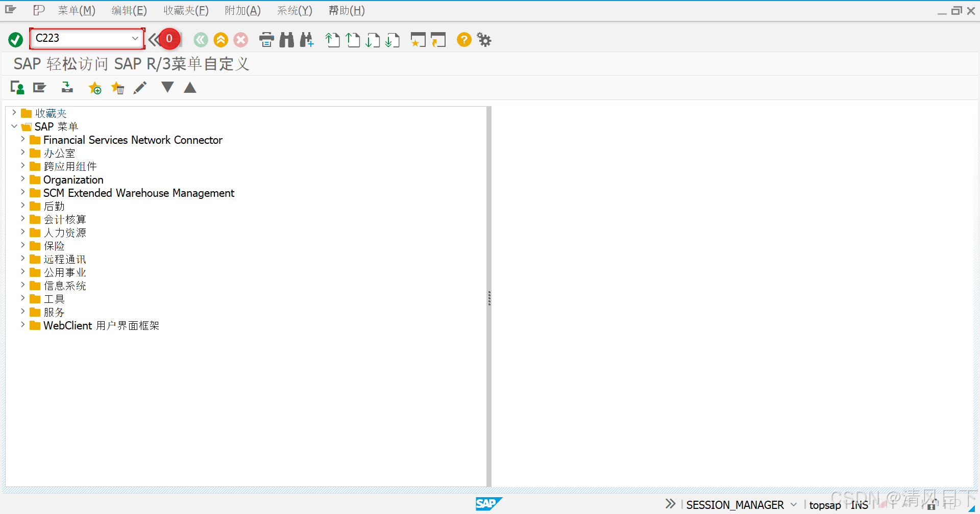Expand the 后勤 folder arrow
Viewport: 980px width, 514px height.
(23, 205)
